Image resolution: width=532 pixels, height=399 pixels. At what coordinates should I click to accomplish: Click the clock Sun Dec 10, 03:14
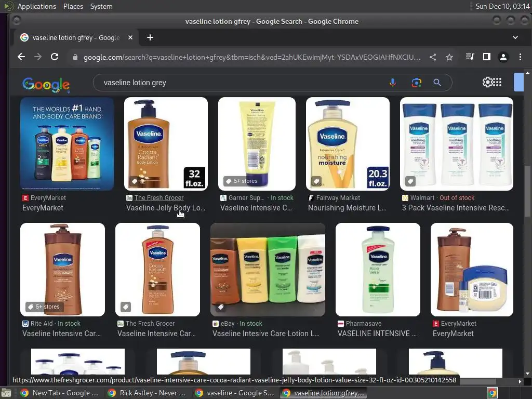[502, 6]
